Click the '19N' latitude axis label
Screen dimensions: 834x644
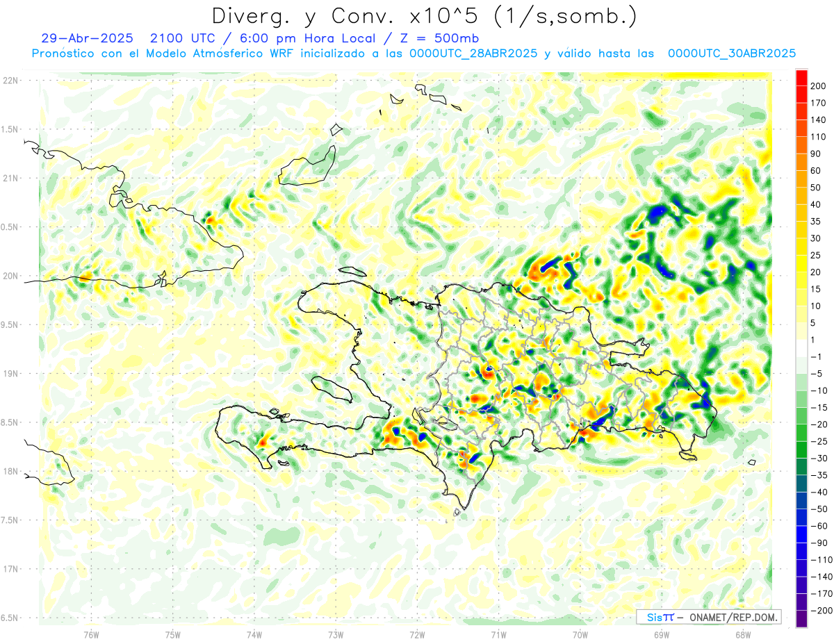click(x=10, y=374)
